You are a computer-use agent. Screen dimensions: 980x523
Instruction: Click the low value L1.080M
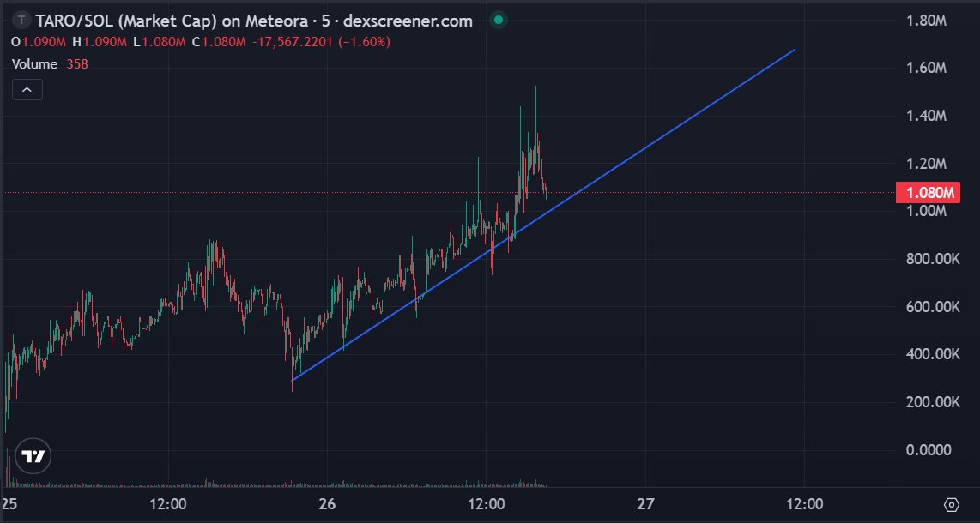point(160,42)
